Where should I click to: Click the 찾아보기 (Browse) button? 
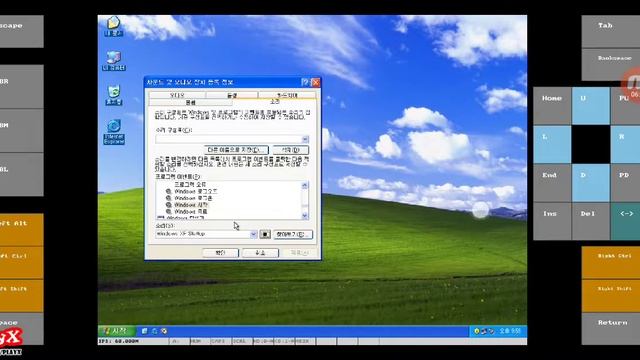293,234
